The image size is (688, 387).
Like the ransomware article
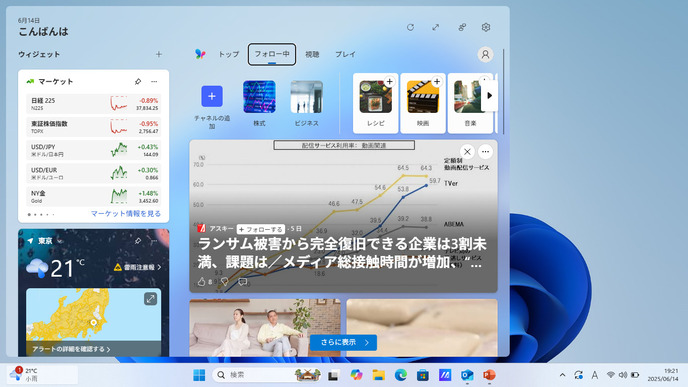coord(201,282)
